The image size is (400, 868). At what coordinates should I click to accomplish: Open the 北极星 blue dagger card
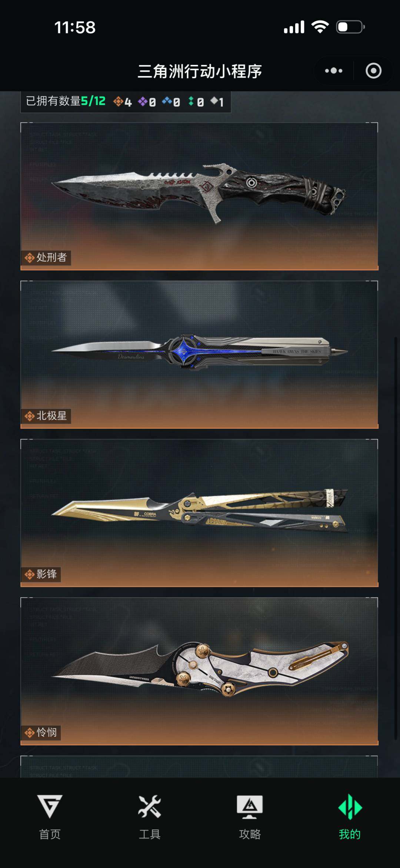(x=199, y=354)
